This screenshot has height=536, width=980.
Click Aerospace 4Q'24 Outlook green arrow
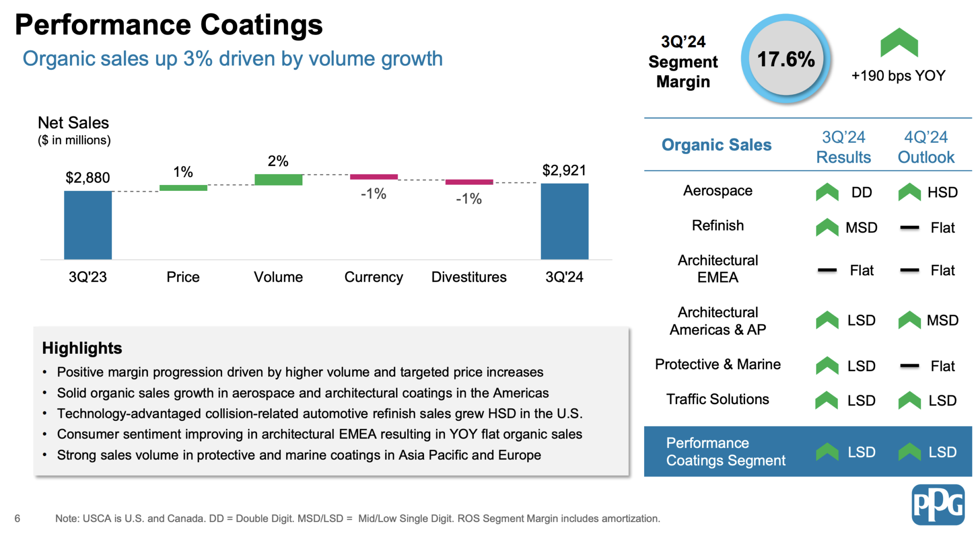tap(909, 192)
